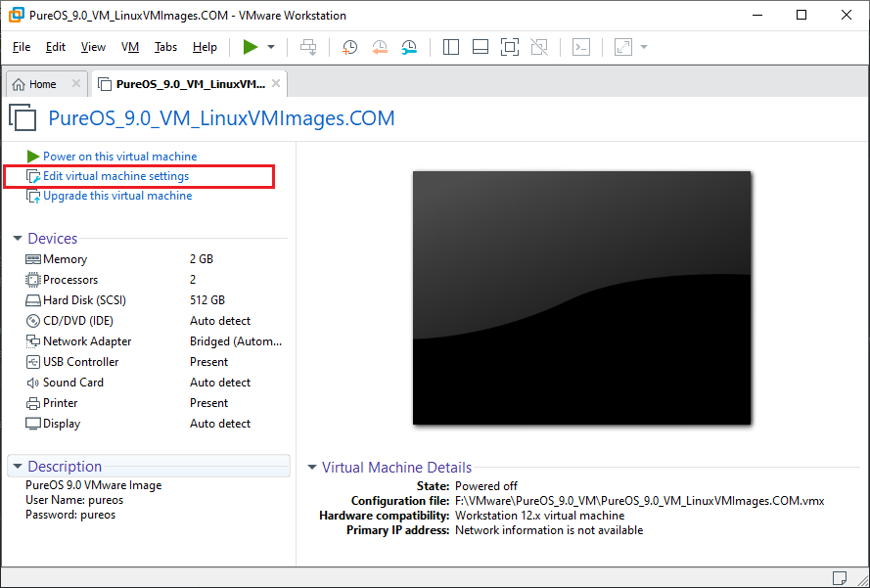Close the PureOS VM tab

coord(276,84)
